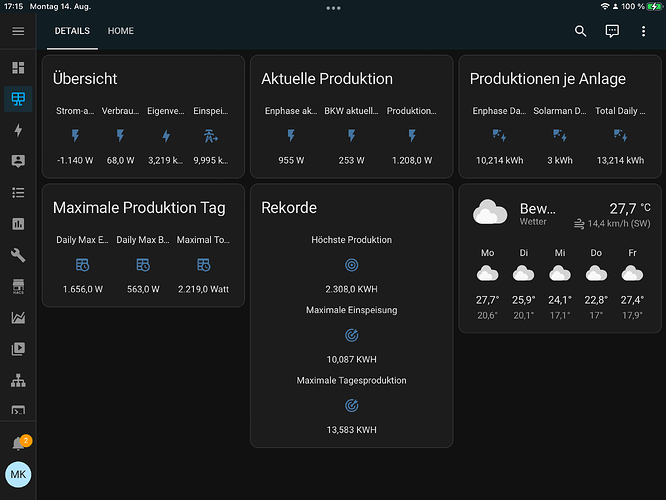Open the Logbook list sidebar icon
Viewport: 666px width, 500px height.
tap(18, 193)
